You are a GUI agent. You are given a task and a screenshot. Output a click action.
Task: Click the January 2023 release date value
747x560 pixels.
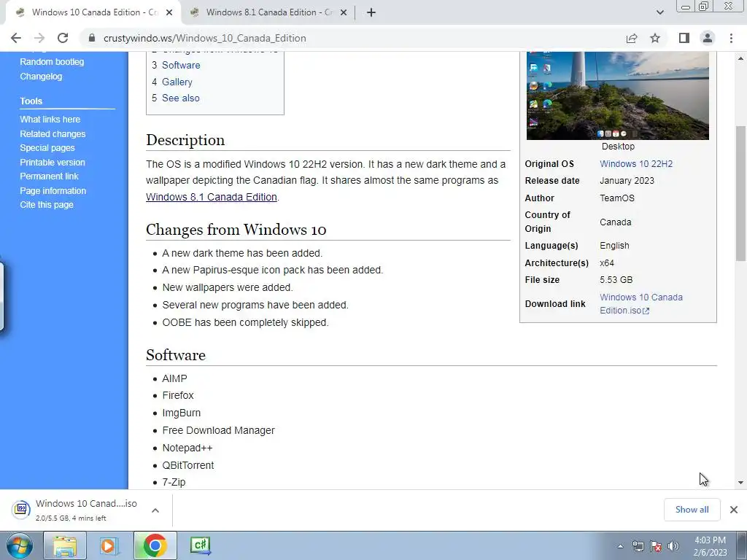click(x=627, y=181)
